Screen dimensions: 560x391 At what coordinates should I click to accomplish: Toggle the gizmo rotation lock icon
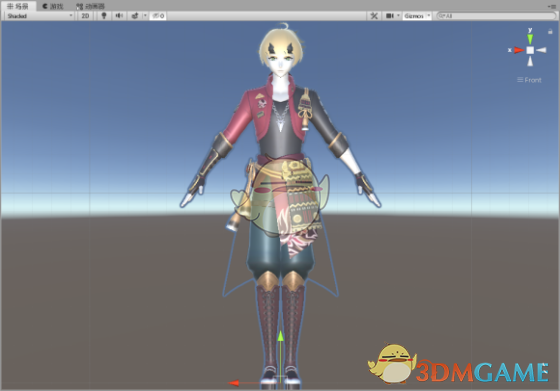tap(550, 31)
